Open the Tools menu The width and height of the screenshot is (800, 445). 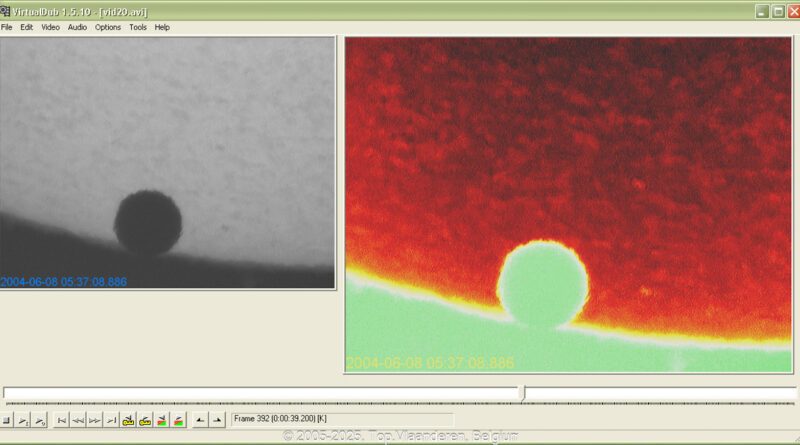[x=138, y=28]
